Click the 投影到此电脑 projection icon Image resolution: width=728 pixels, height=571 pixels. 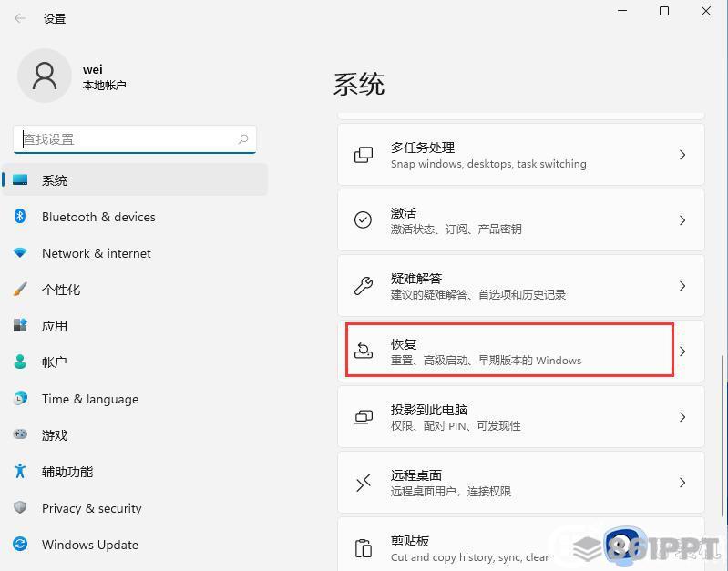363,417
